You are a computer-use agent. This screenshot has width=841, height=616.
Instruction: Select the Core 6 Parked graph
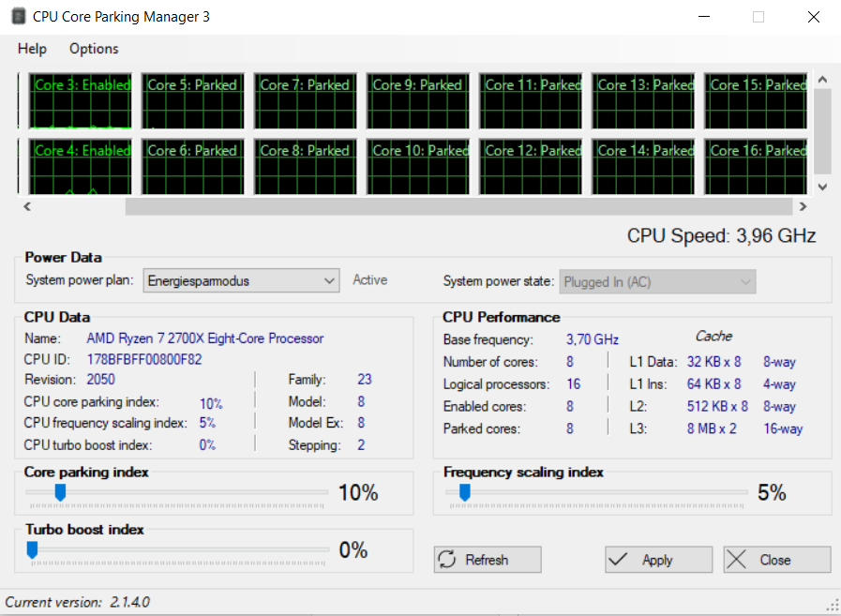point(193,167)
